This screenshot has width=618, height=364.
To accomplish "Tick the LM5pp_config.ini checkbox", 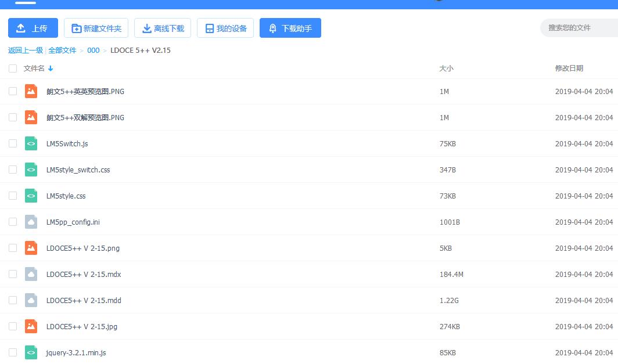I will [x=13, y=222].
